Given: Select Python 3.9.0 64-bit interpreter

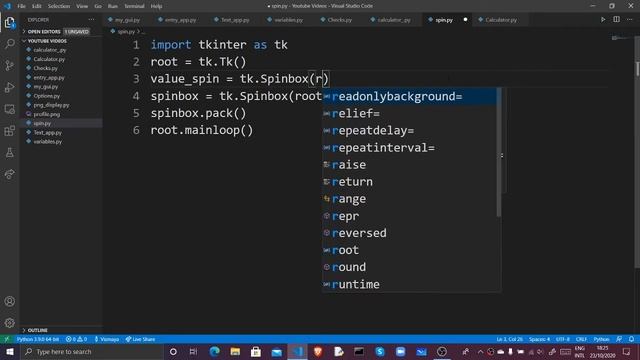Looking at the screenshot, I should click(x=38, y=339).
